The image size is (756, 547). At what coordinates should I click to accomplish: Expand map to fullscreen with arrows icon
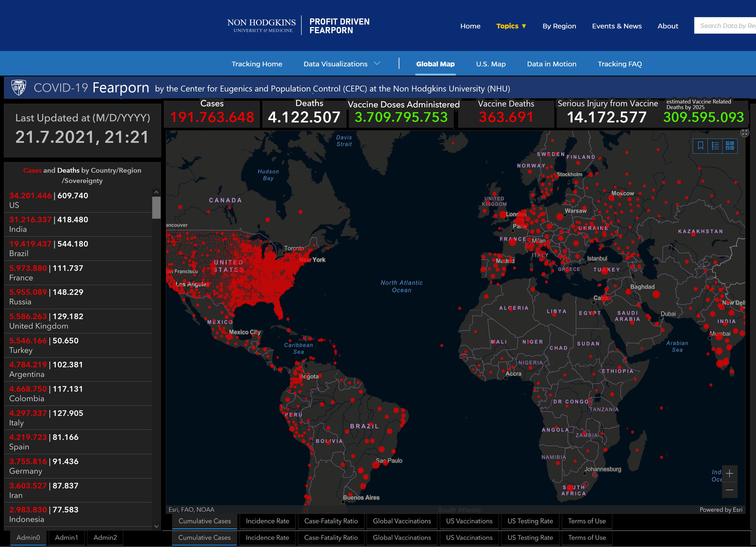point(744,133)
